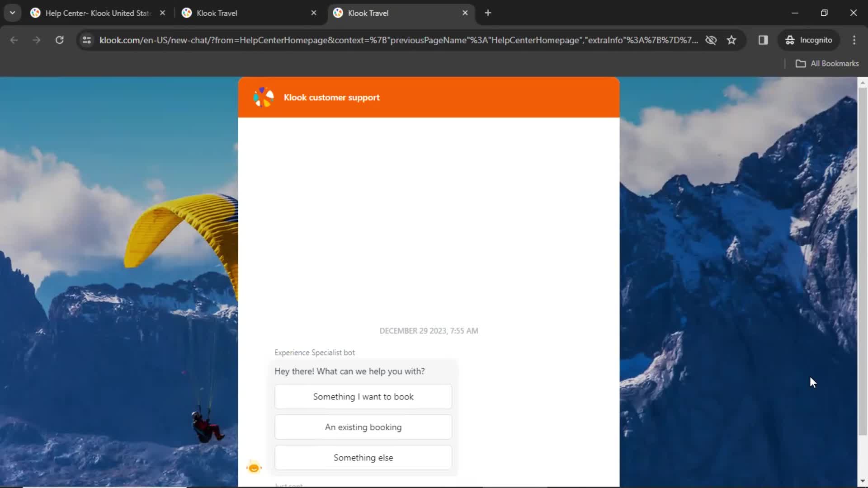Close the active Klook Travel tab
868x488 pixels.
click(465, 13)
